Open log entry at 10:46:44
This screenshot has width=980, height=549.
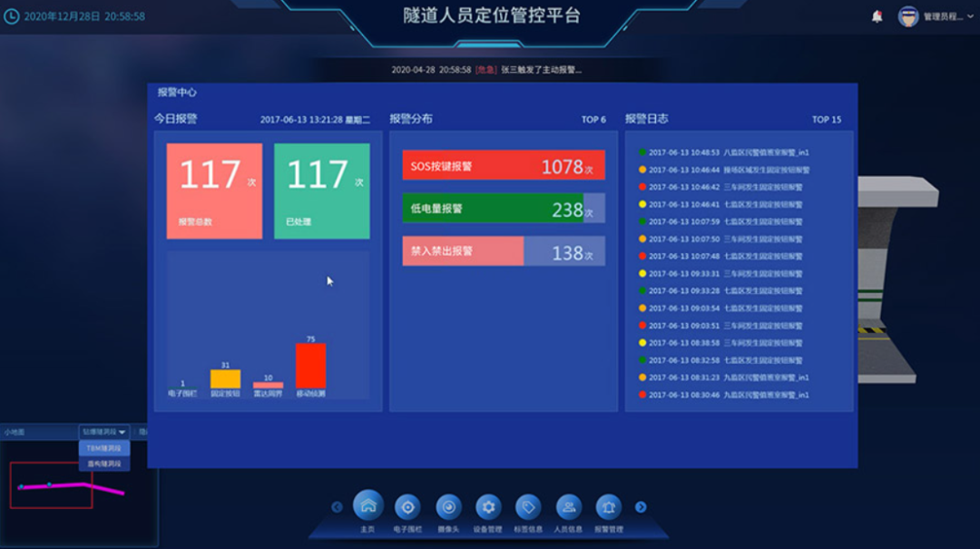click(724, 170)
